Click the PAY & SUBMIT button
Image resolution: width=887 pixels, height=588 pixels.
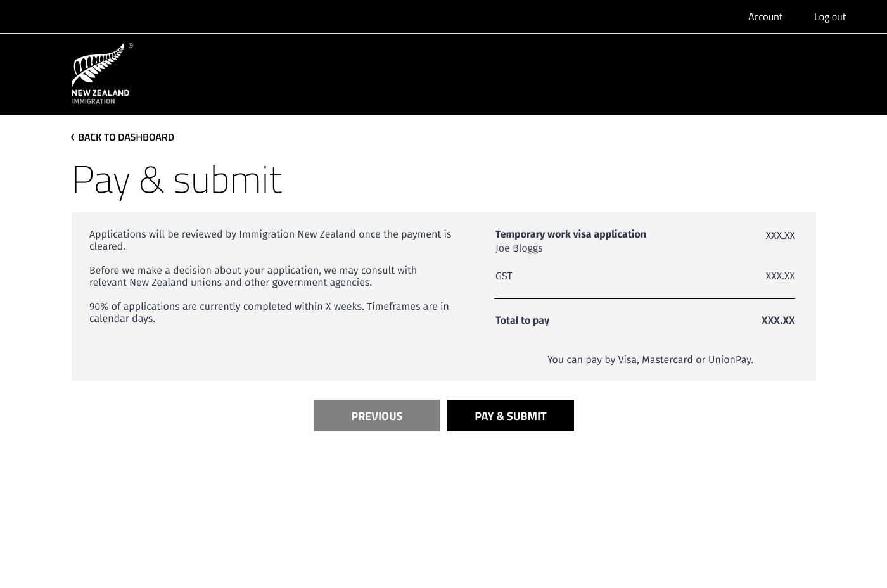coord(510,416)
